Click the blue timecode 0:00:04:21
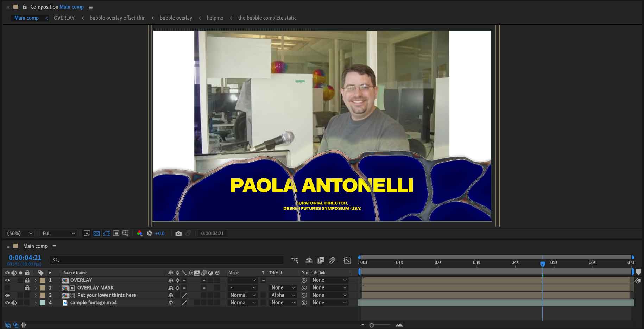This screenshot has width=644, height=329. (25, 258)
